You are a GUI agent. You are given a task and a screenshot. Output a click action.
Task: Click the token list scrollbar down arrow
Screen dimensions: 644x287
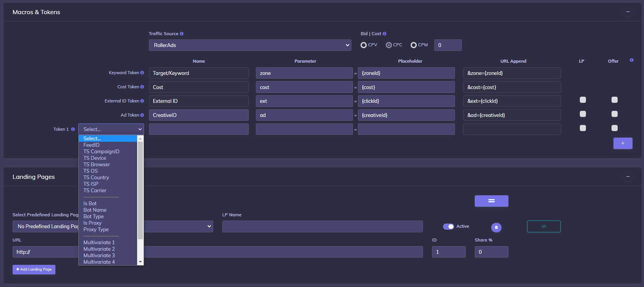140,262
